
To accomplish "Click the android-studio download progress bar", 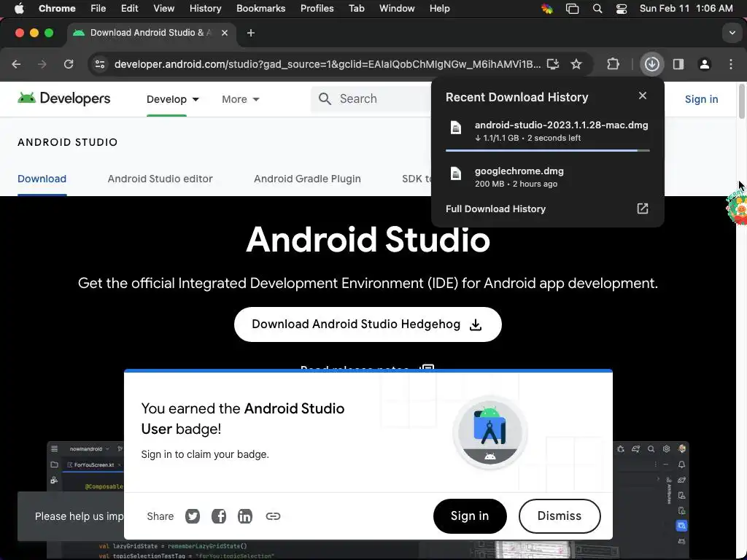I will [x=547, y=150].
